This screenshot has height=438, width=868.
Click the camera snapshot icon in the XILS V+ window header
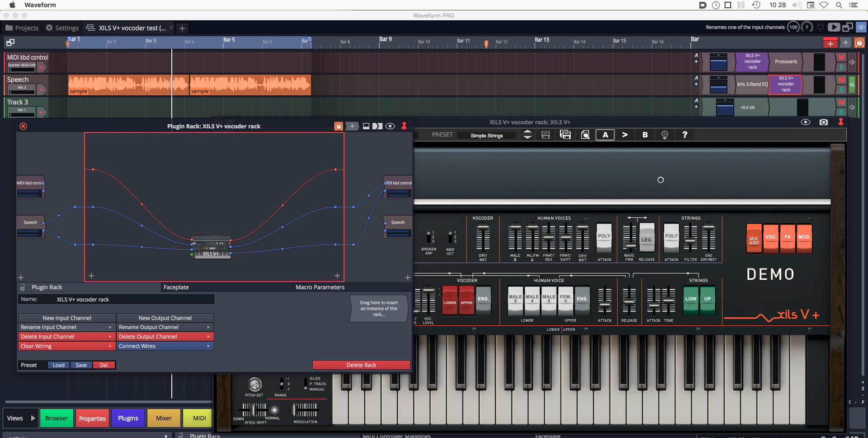point(824,122)
